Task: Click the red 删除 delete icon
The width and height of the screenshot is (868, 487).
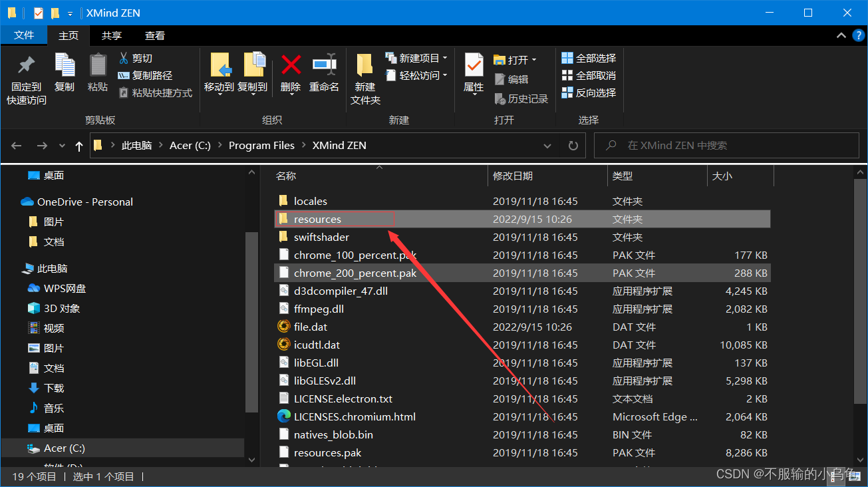Action: tap(291, 65)
